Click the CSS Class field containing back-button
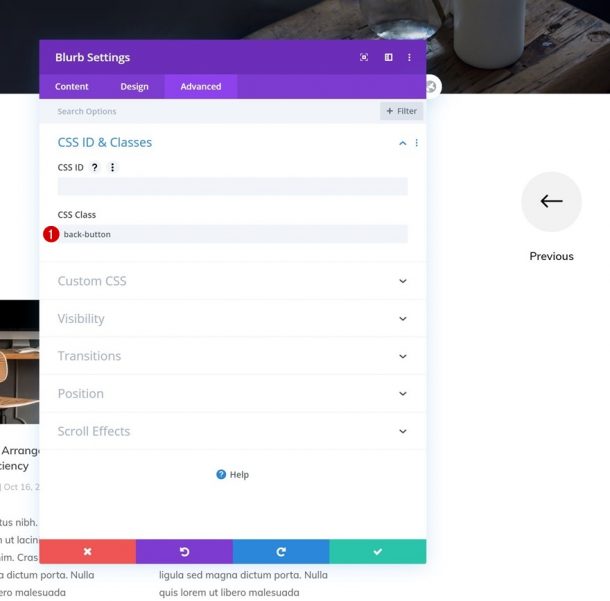The image size is (610, 601). tap(233, 234)
